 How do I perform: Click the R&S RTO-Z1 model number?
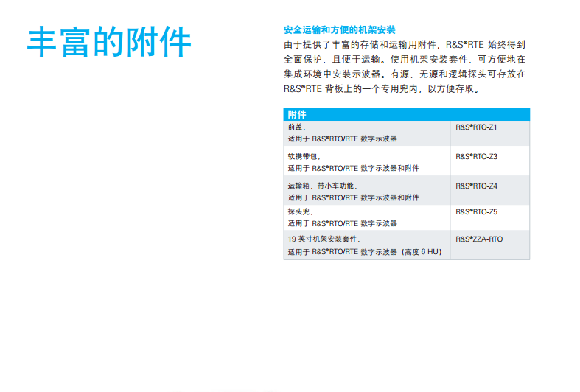click(476, 127)
